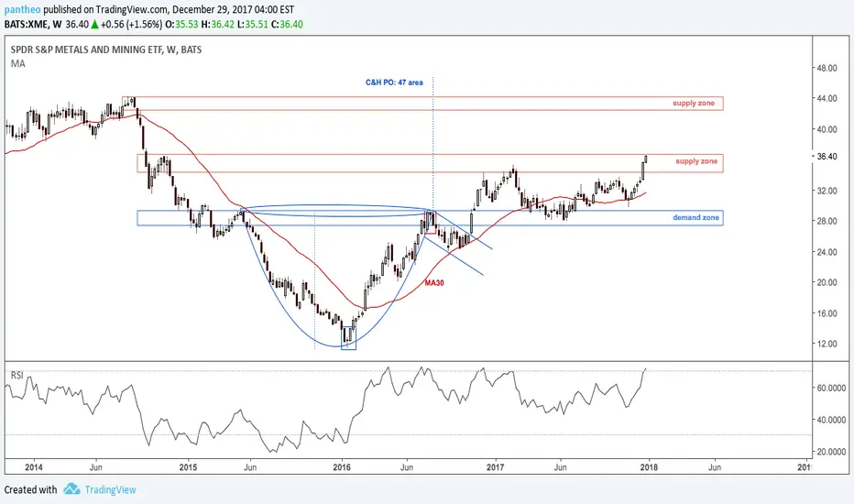Click the close value C:36.40
854x504 pixels.
(287, 24)
